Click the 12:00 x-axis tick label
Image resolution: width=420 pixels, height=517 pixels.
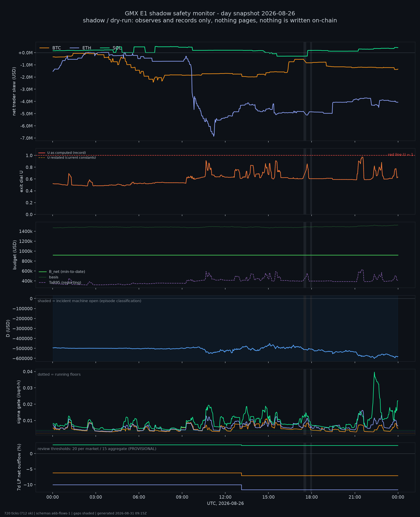point(225,497)
